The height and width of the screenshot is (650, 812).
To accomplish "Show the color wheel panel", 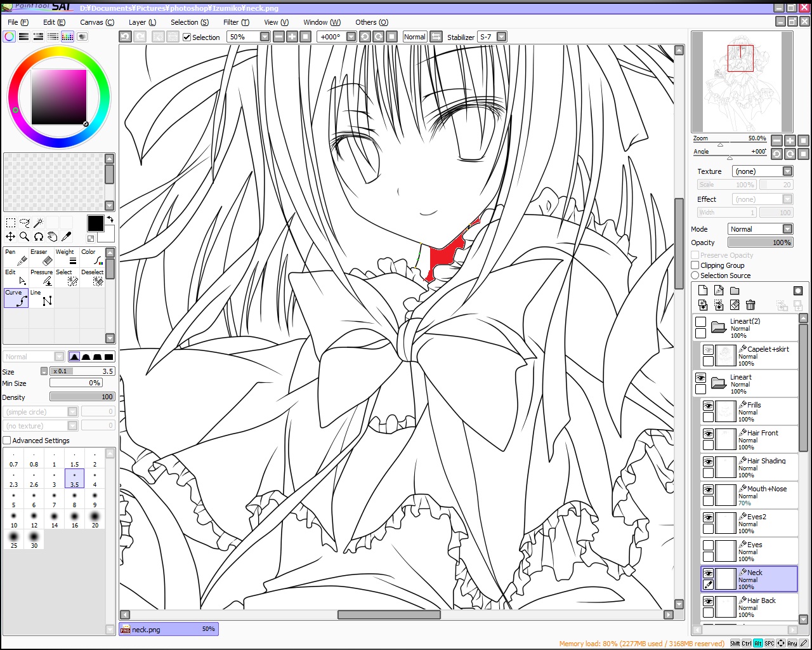I will [10, 37].
